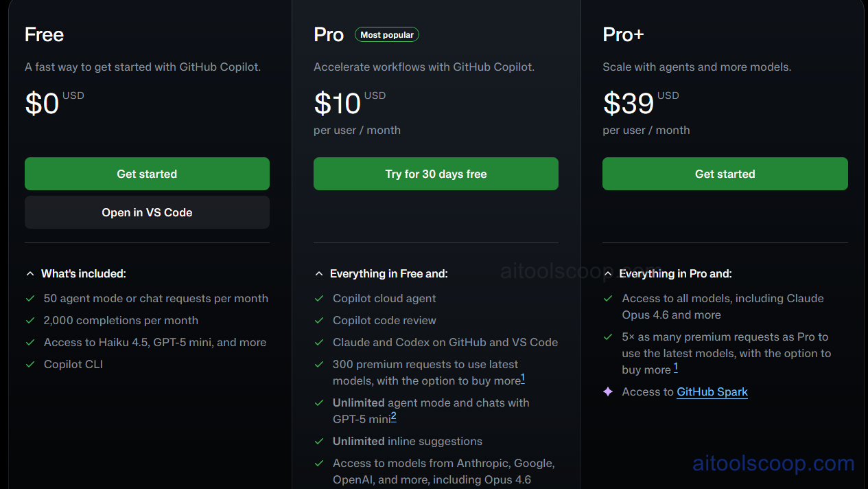The height and width of the screenshot is (489, 868).
Task: Click the green checkmark beside Copilot CLI
Action: pyautogui.click(x=30, y=364)
